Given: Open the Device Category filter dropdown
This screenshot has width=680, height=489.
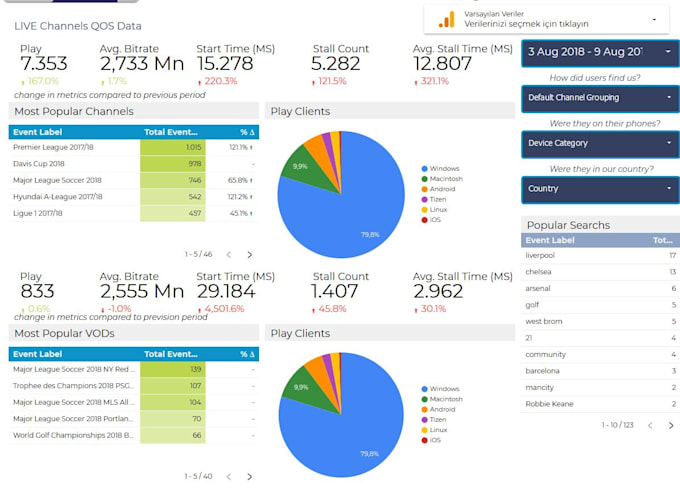Looking at the screenshot, I should click(599, 143).
